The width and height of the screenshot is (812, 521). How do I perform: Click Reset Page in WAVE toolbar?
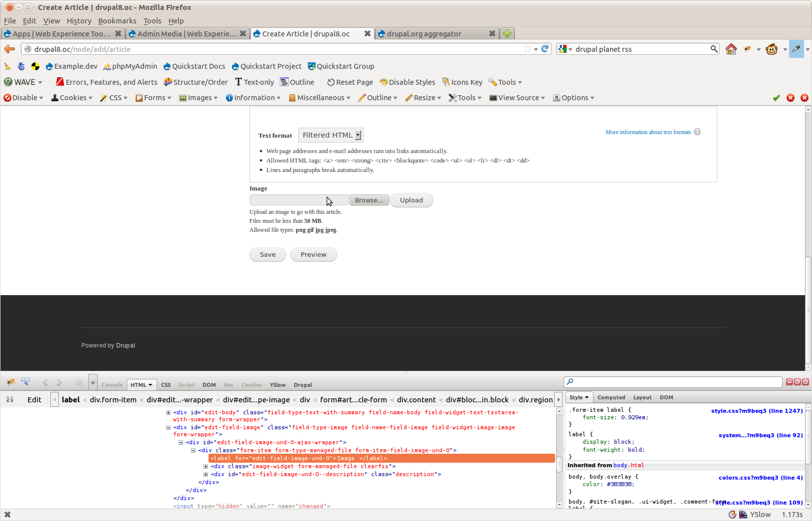(x=350, y=82)
